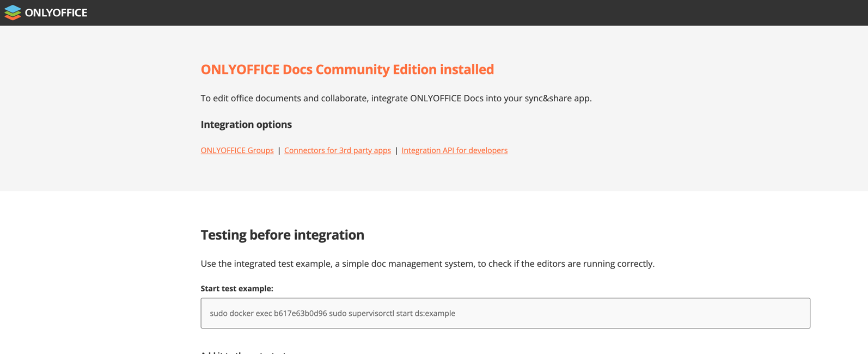Click 'ds:example' at the end of the command
Viewport: 868px width, 354px height.
pyautogui.click(x=435, y=314)
